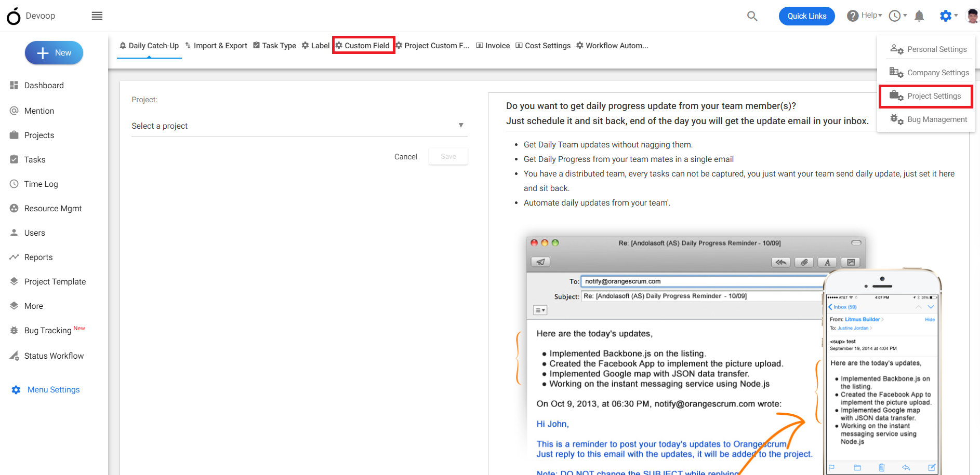Open the Project Custom F... tab
980x475 pixels.
tap(432, 46)
